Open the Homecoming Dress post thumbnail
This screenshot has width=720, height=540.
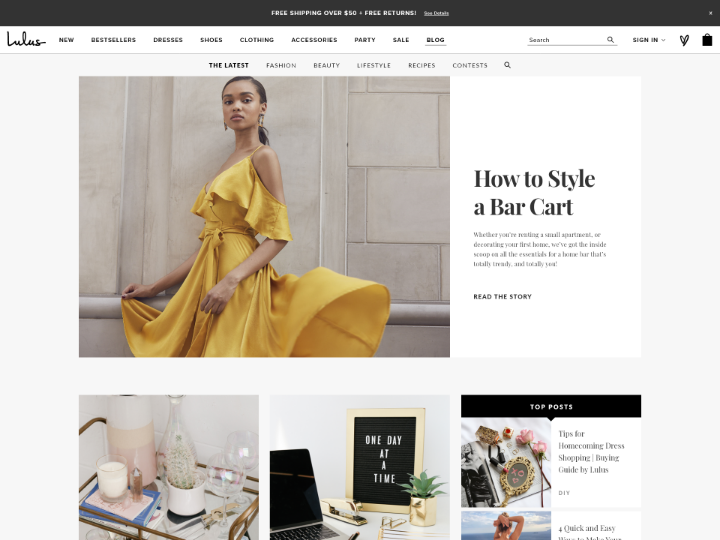pos(506,462)
